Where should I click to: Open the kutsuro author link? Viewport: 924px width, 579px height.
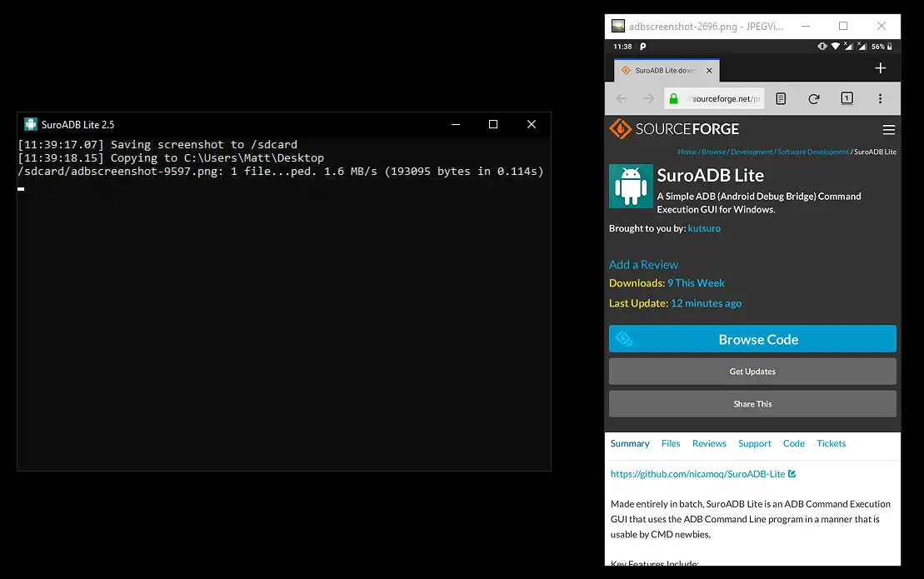pos(704,228)
